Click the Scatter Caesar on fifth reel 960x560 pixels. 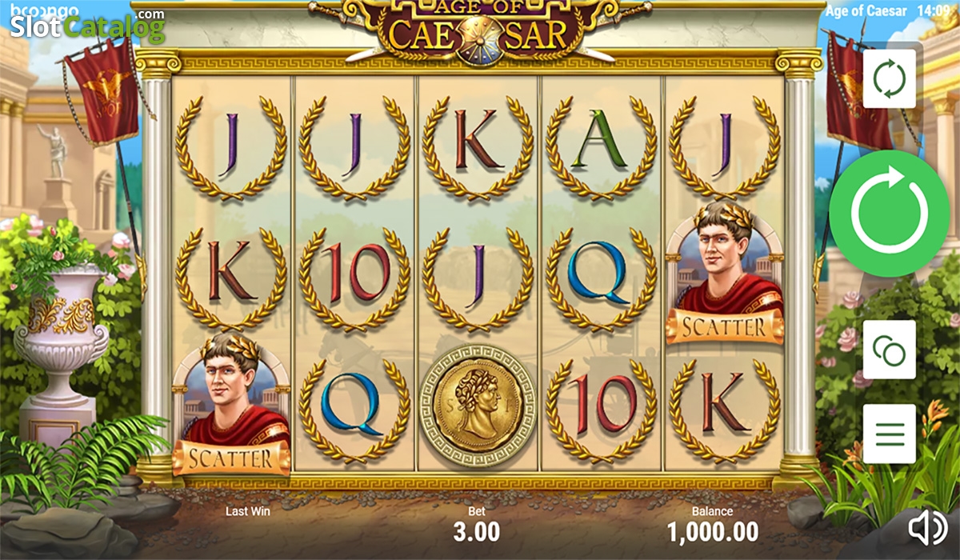(726, 273)
